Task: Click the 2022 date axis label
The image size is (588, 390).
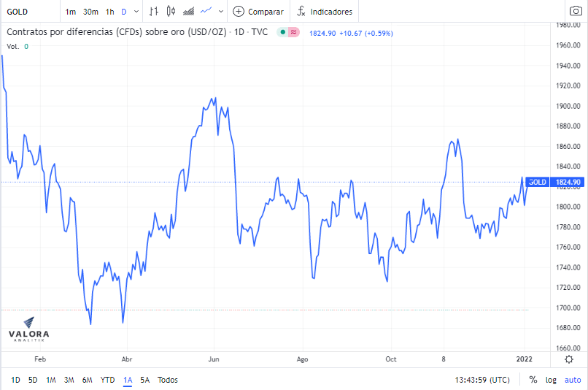Action: pos(525,359)
